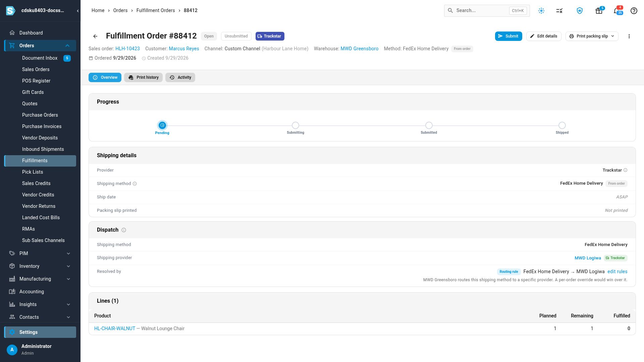Open the AI assistant sparkle icon
The width and height of the screenshot is (644, 362).
541,11
